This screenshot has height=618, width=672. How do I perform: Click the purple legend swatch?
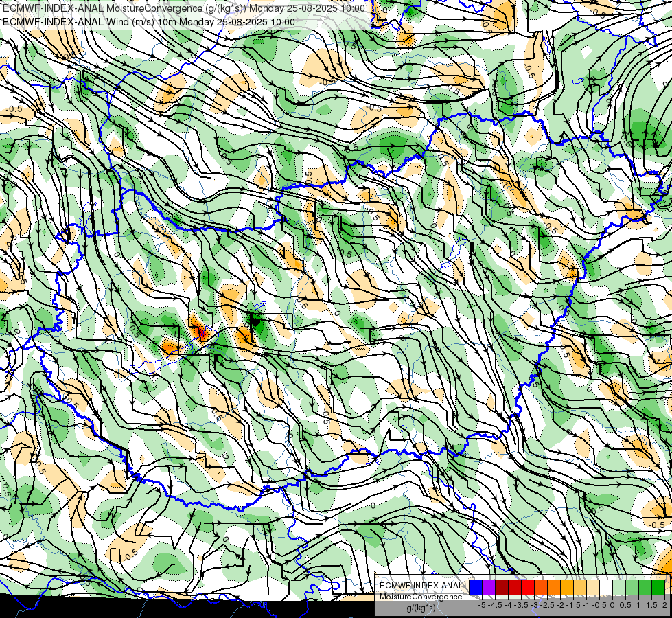(489, 587)
